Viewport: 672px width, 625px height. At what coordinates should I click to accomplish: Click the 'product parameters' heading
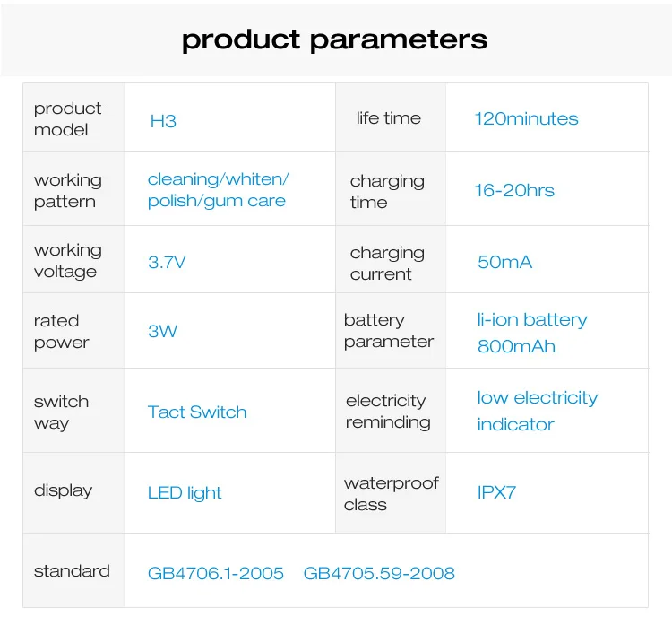click(334, 39)
